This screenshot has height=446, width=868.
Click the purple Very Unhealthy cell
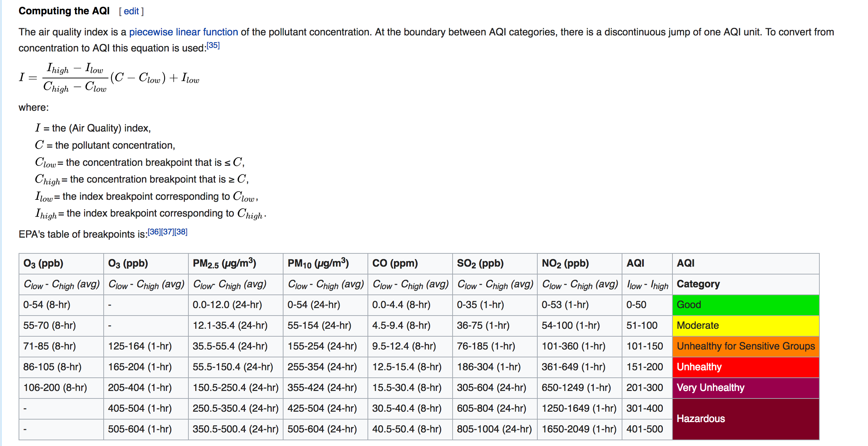click(x=745, y=388)
